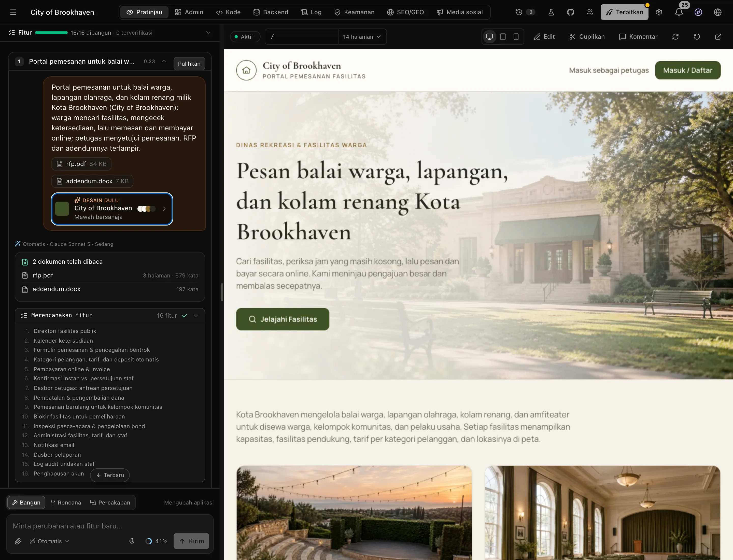Screen dimensions: 733x560
Task: Switch to Rencana mode
Action: (66, 502)
